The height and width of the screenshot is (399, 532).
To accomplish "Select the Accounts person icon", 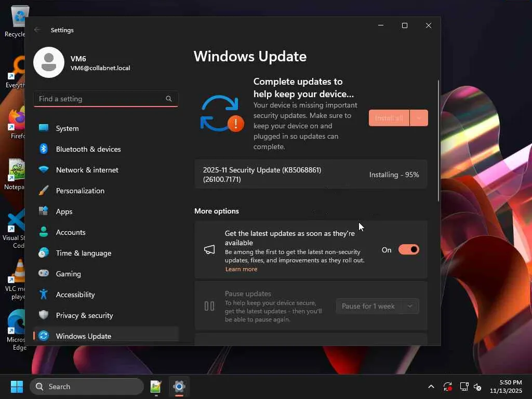I will pos(44,232).
